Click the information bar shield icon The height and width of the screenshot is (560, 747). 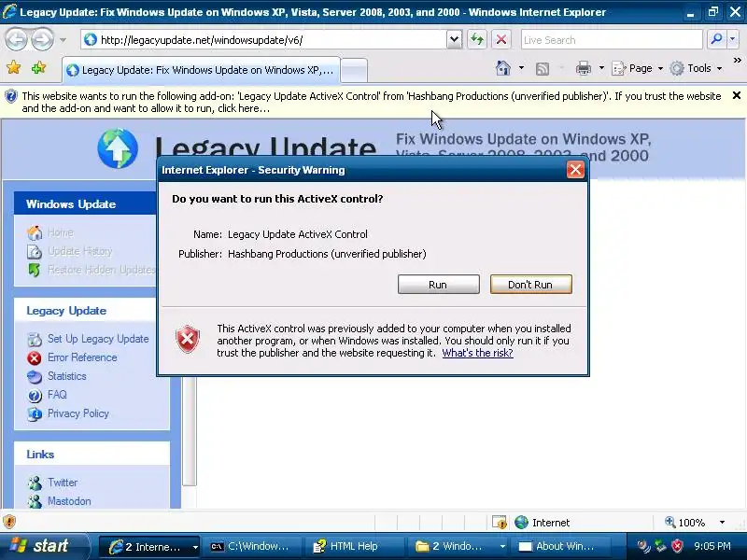coord(10,96)
